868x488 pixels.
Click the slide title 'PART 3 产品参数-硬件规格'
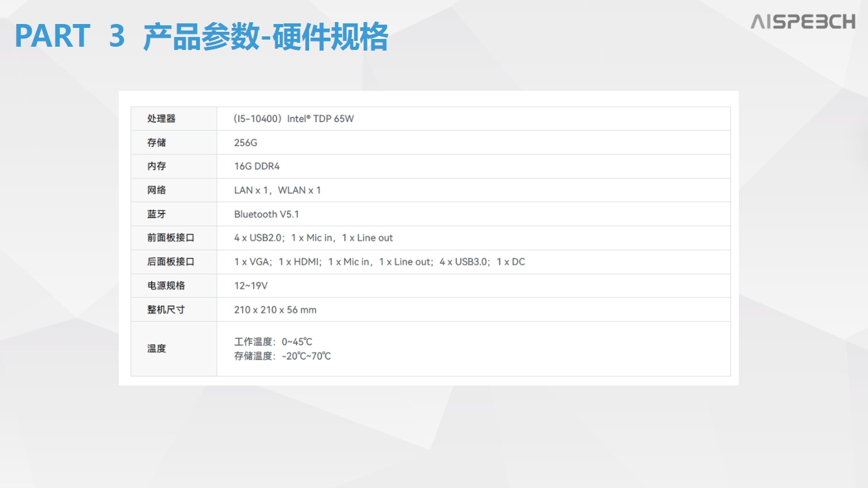[x=201, y=36]
